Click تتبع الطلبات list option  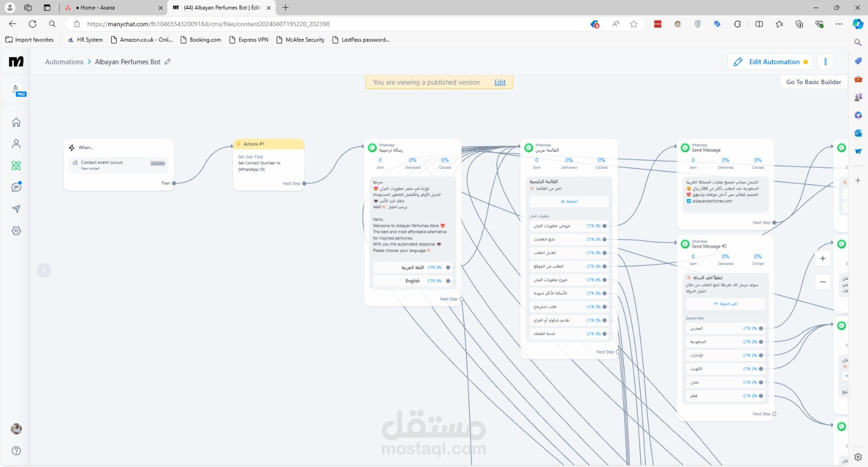pyautogui.click(x=569, y=239)
